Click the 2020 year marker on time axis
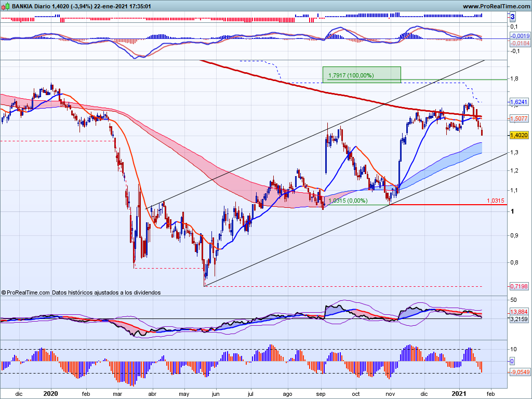 tap(51, 394)
